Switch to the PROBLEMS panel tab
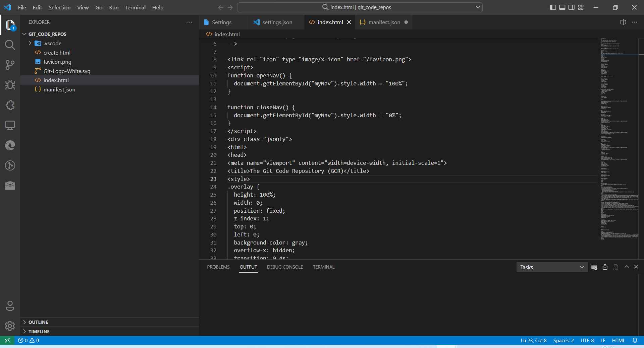The width and height of the screenshot is (644, 348). tap(218, 267)
